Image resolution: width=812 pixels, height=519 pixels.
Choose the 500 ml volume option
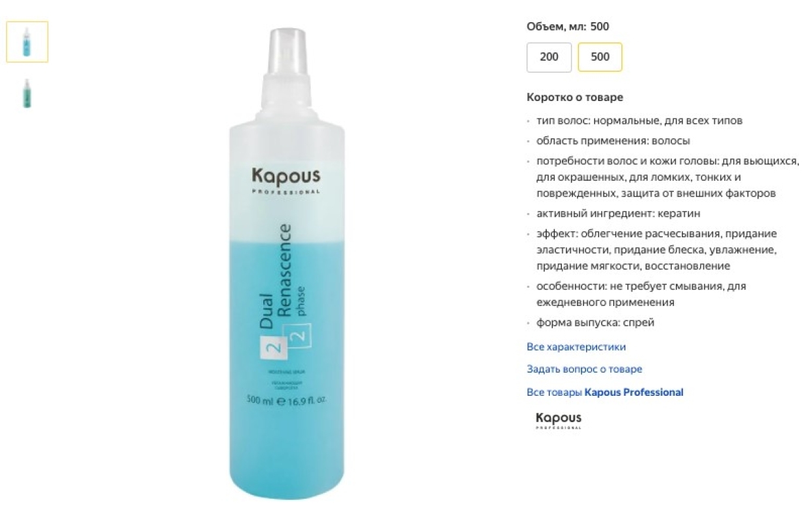[x=600, y=57]
